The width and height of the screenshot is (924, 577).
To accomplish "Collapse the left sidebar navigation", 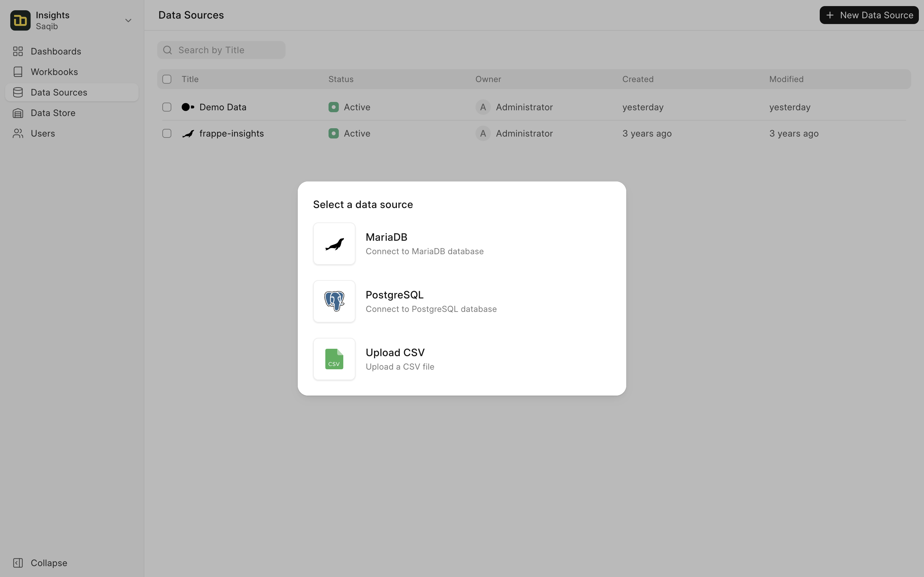I will coord(48,563).
